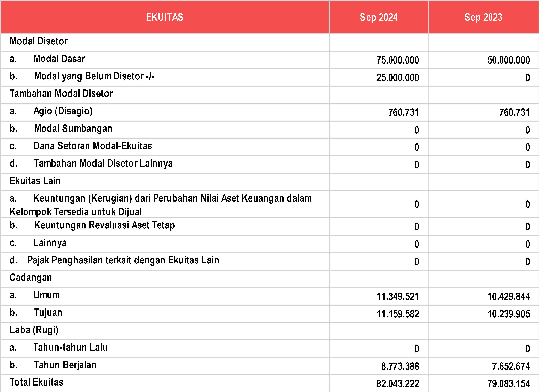Click the 79.083.154 total value
This screenshot has width=539, height=392.
click(509, 384)
